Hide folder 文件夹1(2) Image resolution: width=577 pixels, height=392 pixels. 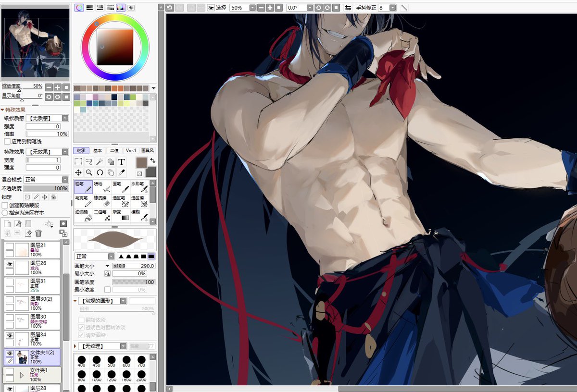(x=9, y=354)
